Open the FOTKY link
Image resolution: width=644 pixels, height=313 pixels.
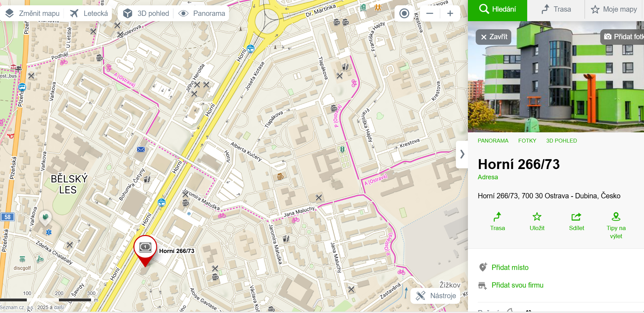(x=527, y=140)
